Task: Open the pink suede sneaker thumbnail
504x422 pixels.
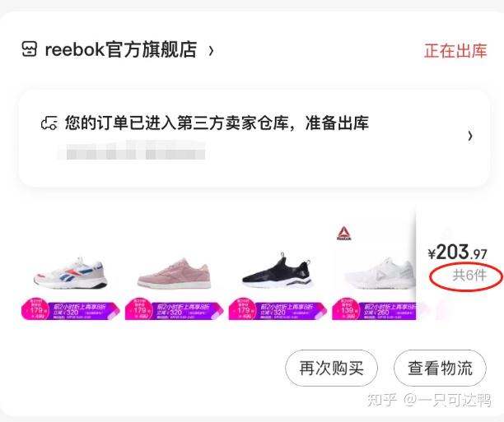Action: pyautogui.click(x=175, y=273)
